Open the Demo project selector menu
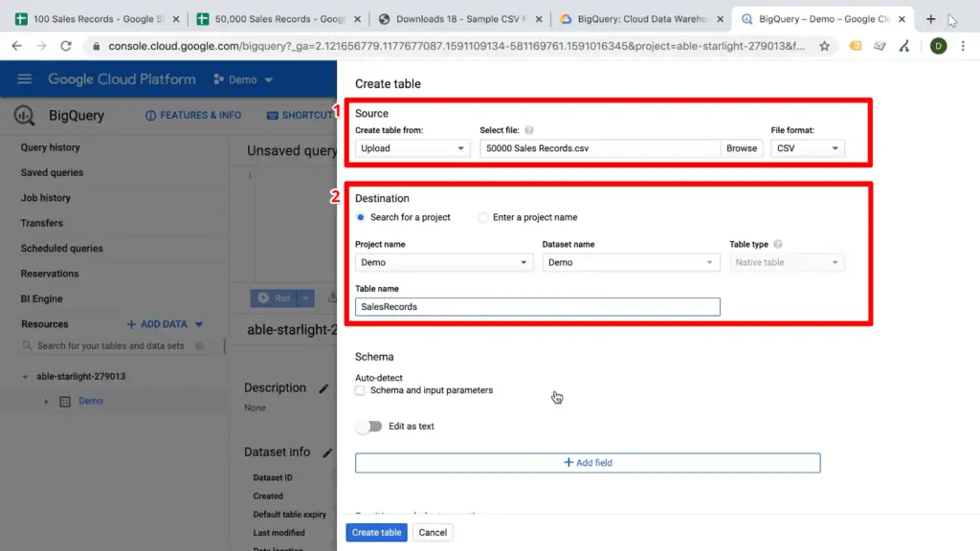 coord(241,79)
